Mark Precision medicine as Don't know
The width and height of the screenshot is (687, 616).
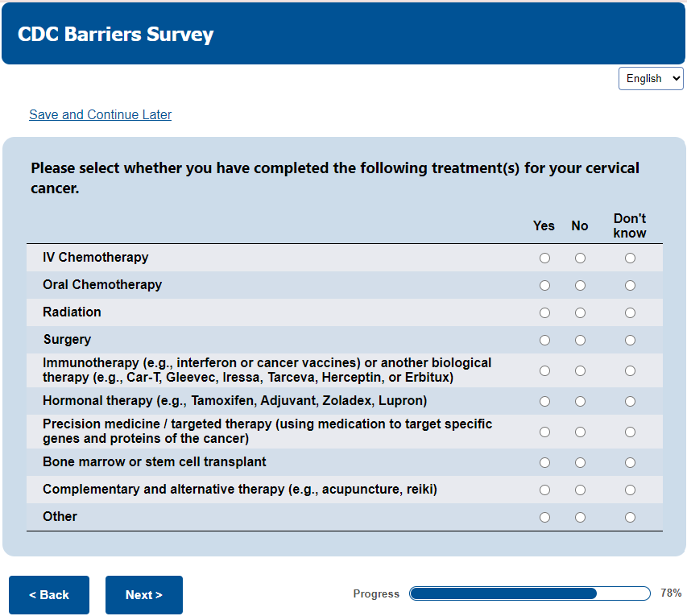click(630, 432)
